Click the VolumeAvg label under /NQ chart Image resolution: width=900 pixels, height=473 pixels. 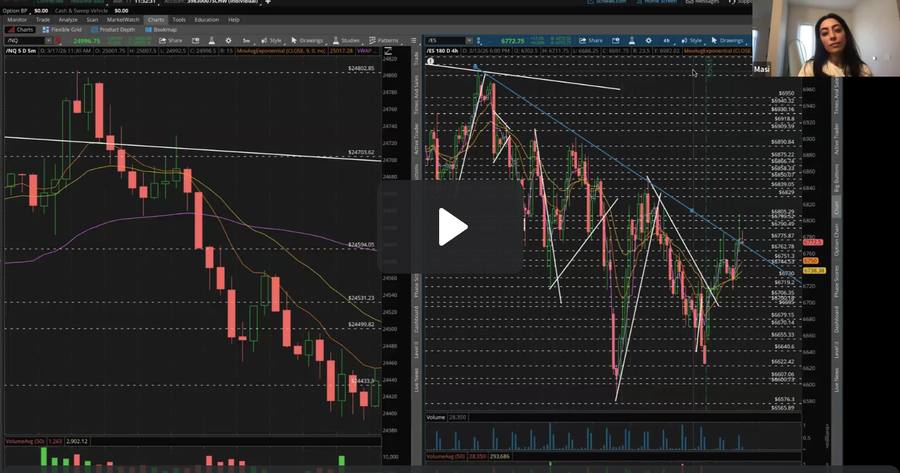25,441
